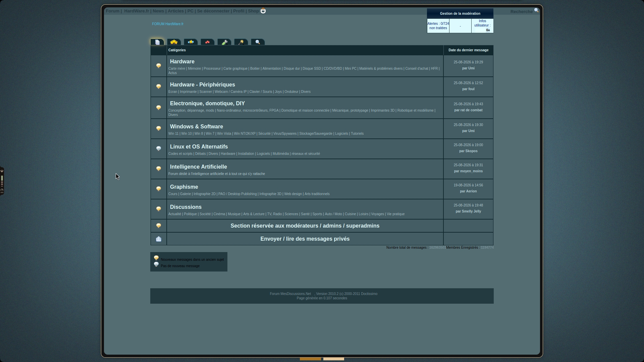
Task: Click the Recherche search field
Action: pos(522,12)
